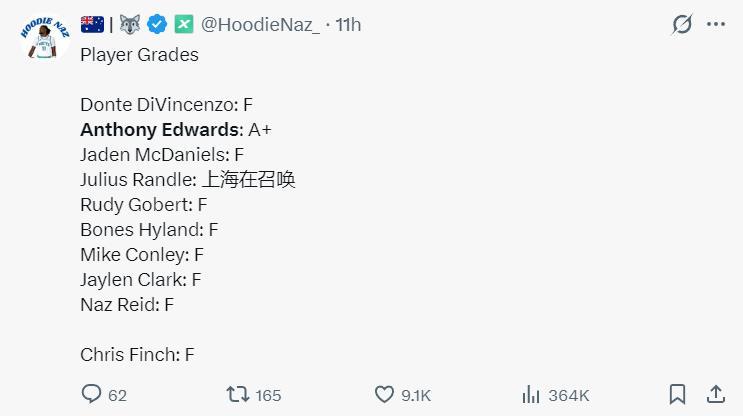Like the post with heart icon
743x416 pixels.
(x=384, y=395)
